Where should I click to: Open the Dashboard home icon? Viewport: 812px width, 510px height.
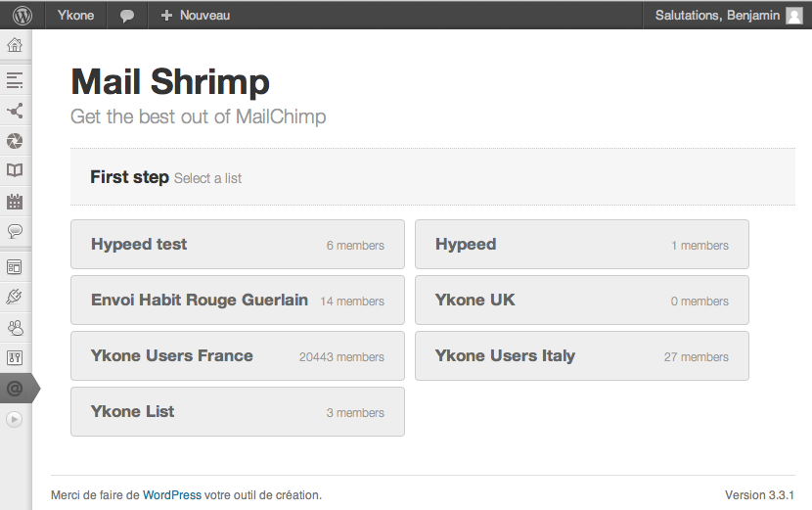(x=15, y=45)
